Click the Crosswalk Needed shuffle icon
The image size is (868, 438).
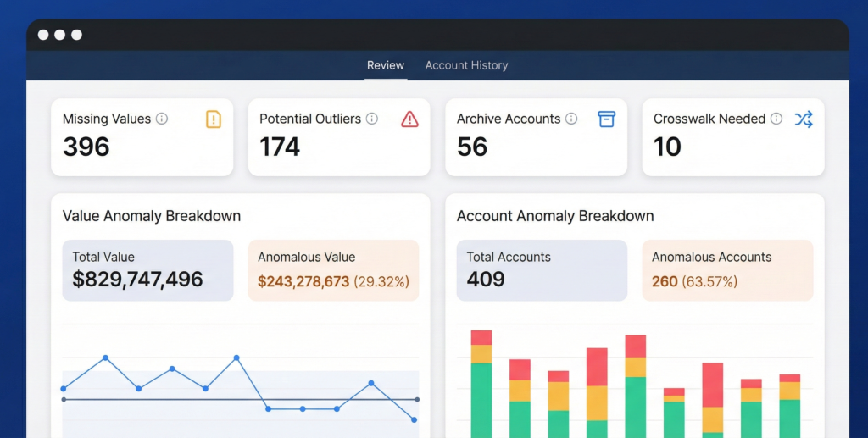(x=803, y=119)
